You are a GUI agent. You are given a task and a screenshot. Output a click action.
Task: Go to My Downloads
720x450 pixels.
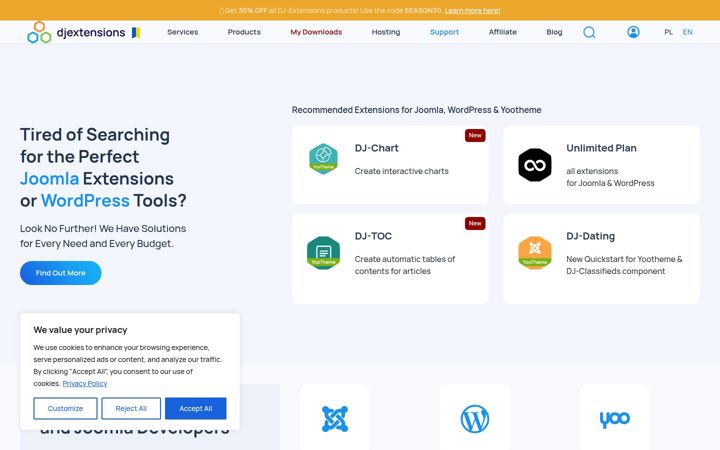pos(316,32)
